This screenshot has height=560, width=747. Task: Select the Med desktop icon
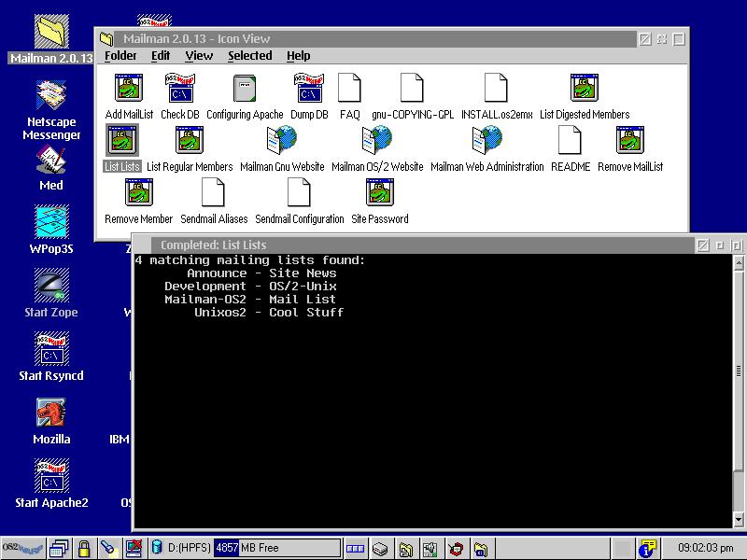51,160
